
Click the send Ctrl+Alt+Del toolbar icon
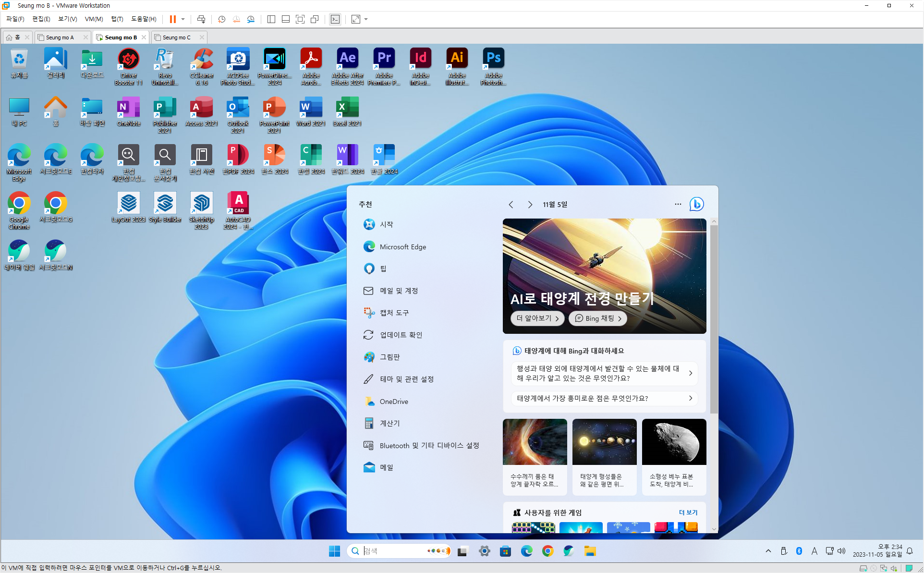pos(201,19)
